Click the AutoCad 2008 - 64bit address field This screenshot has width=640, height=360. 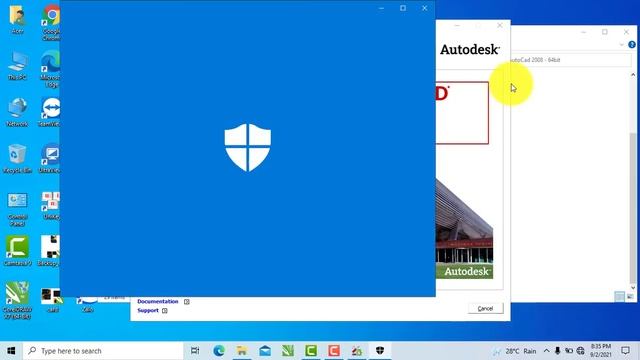click(571, 60)
